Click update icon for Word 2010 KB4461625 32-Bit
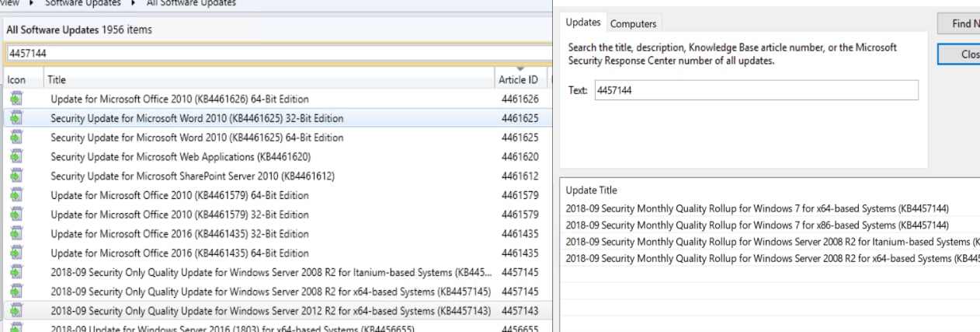980x332 pixels. [16, 118]
